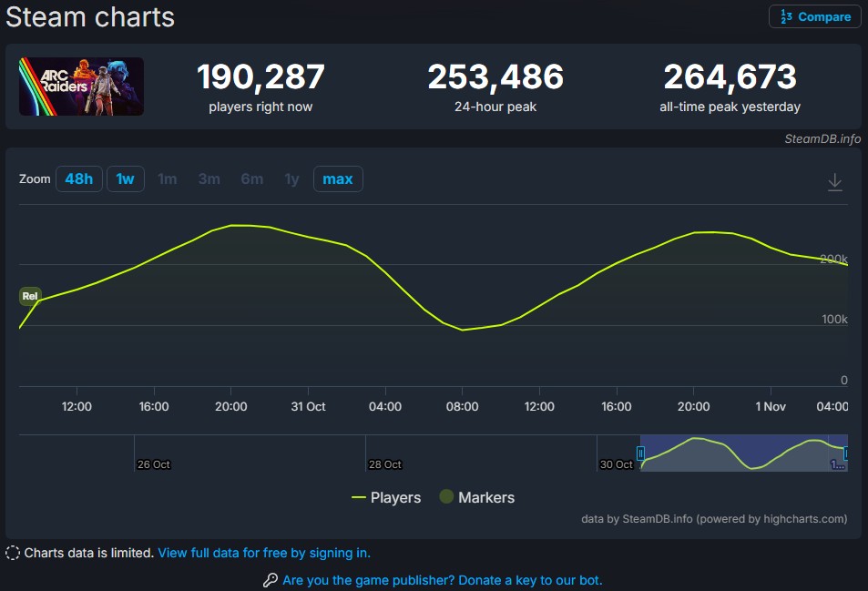
Task: Click the Players legend line color swatch
Action: click(358, 497)
